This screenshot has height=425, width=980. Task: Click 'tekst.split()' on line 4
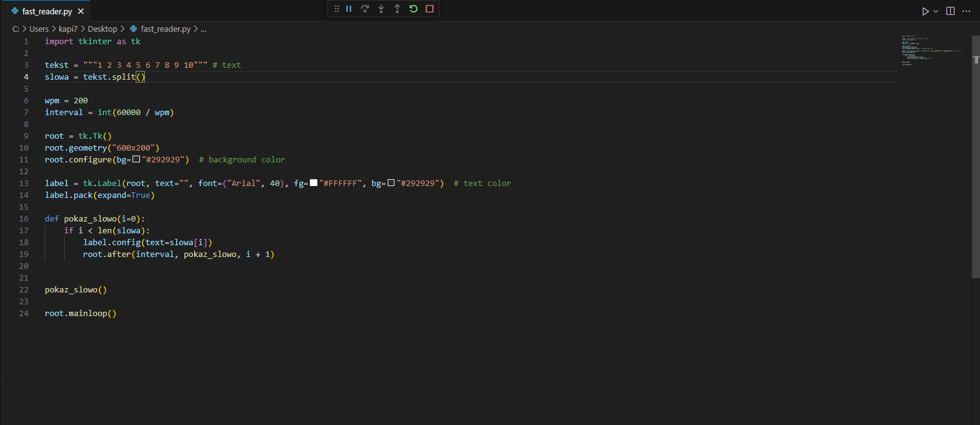[x=114, y=77]
